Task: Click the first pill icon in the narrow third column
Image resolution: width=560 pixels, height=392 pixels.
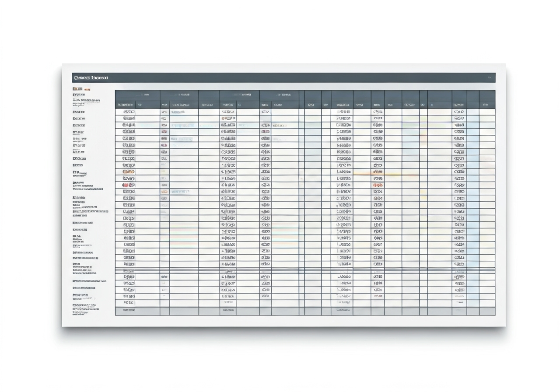Action: [164, 112]
